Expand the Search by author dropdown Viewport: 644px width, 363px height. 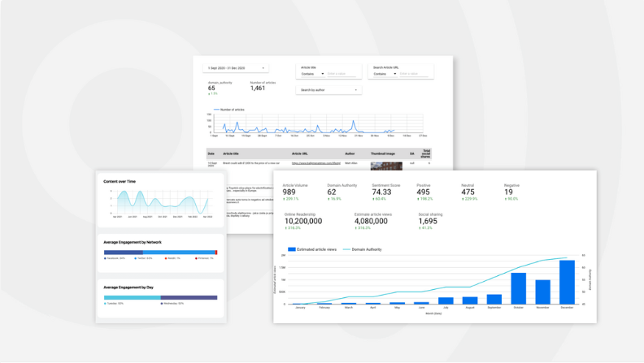[x=329, y=90]
